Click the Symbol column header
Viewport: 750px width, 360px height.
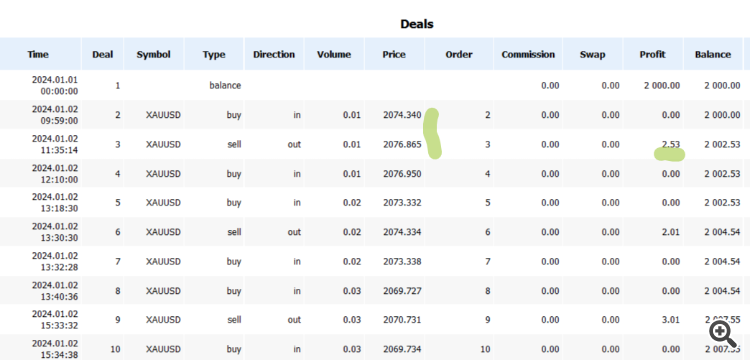[x=154, y=55]
